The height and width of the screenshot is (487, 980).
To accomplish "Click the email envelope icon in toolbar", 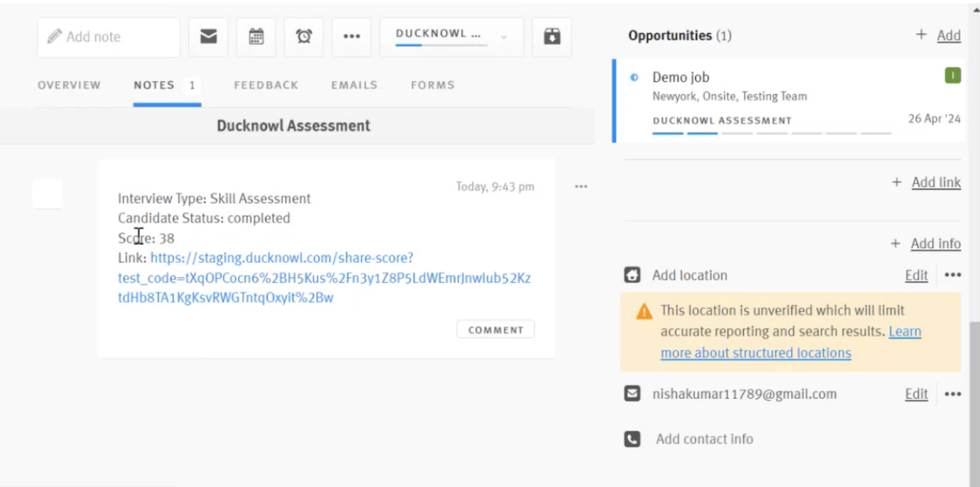I will 208,37.
